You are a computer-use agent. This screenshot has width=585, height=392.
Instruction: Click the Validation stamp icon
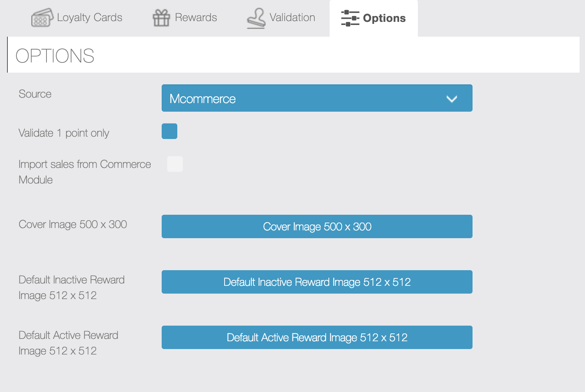(256, 18)
